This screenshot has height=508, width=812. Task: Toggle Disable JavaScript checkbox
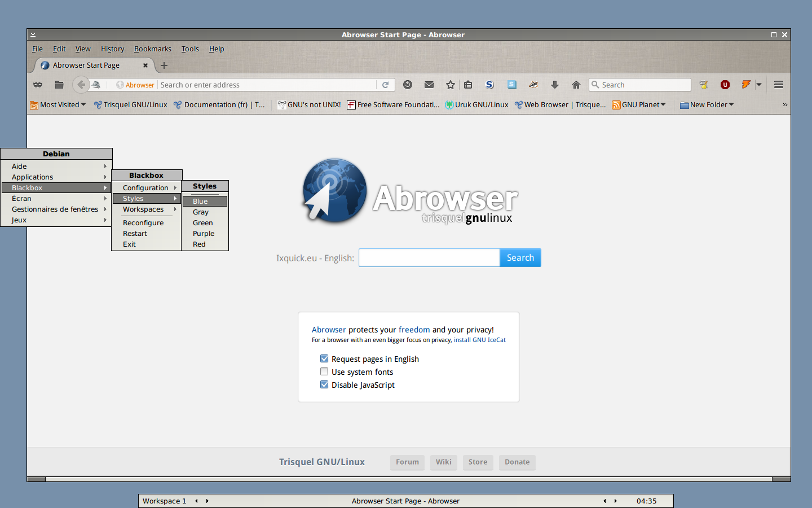(x=324, y=384)
